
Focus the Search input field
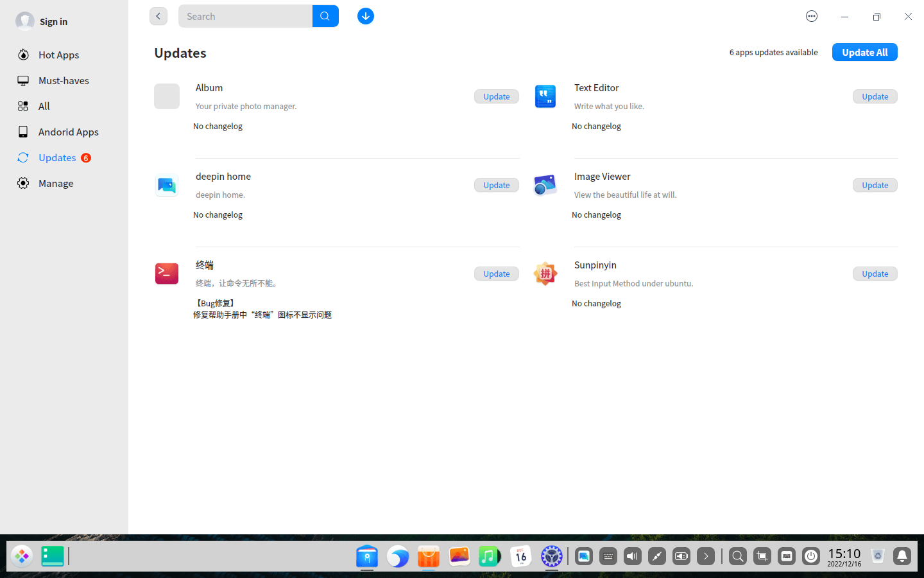coord(245,16)
